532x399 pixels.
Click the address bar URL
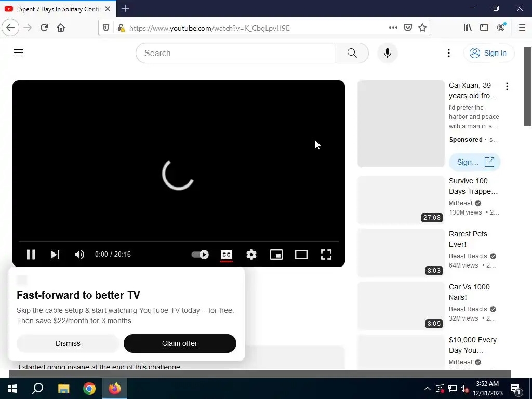(x=209, y=28)
